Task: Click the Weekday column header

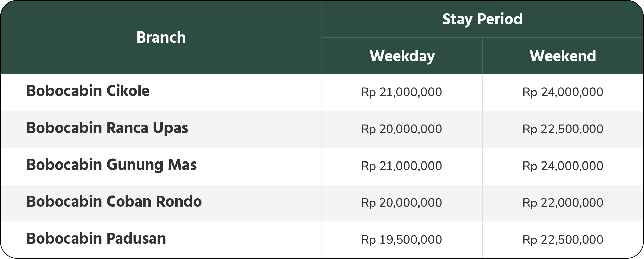Action: pyautogui.click(x=402, y=56)
